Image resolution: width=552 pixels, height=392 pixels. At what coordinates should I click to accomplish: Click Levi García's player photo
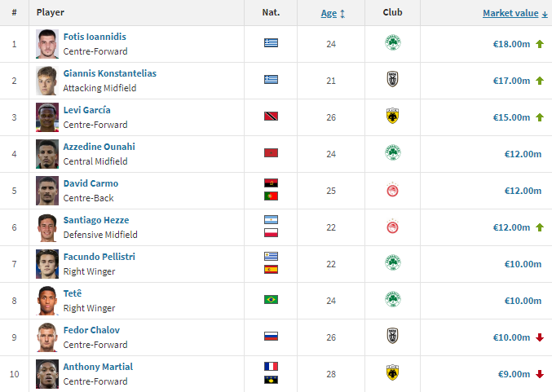click(47, 117)
